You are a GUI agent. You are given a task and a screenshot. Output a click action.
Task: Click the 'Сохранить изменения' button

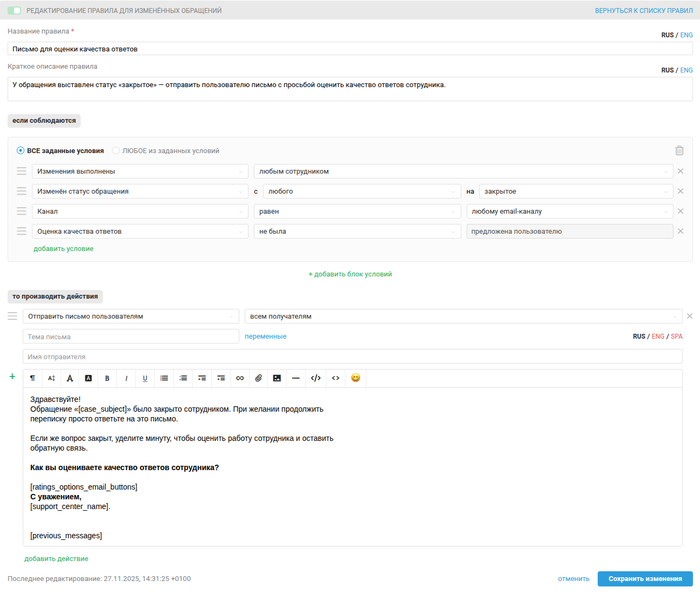click(645, 579)
